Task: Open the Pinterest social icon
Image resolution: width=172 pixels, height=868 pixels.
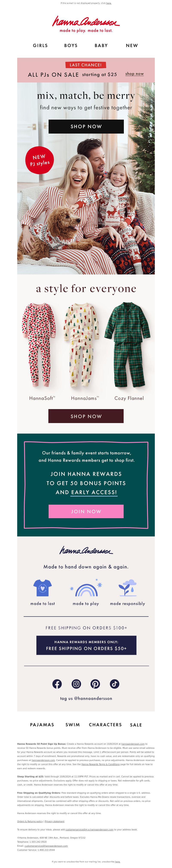Action: (95, 684)
